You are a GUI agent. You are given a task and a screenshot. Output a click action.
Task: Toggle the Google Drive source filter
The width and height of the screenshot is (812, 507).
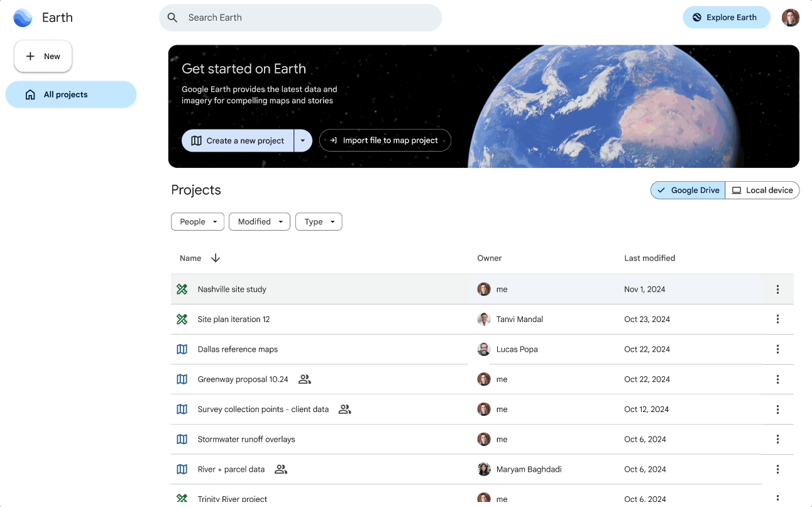[x=687, y=190]
